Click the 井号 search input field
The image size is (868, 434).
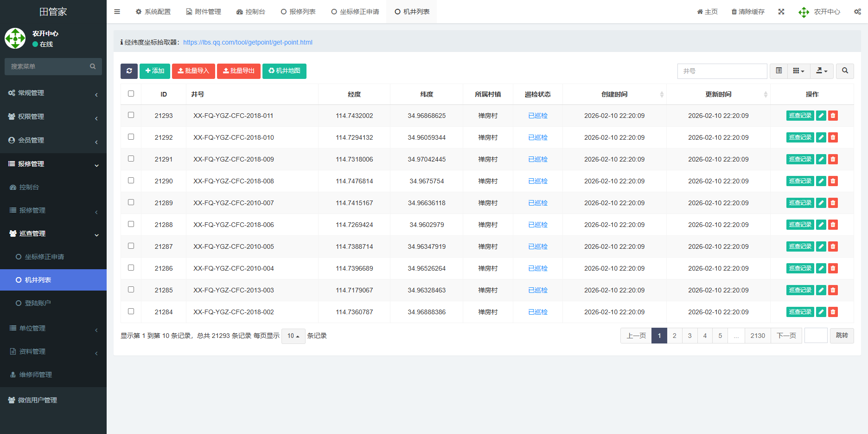coord(722,71)
